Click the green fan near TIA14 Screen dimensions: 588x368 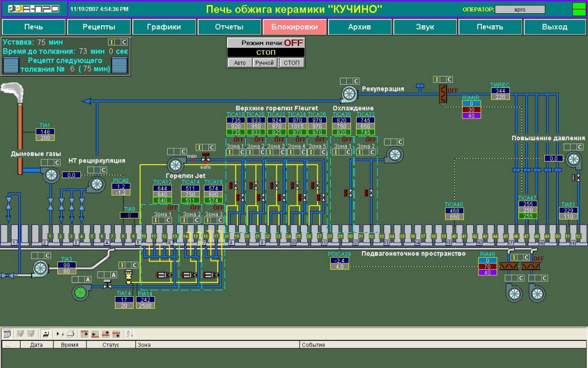(80, 293)
